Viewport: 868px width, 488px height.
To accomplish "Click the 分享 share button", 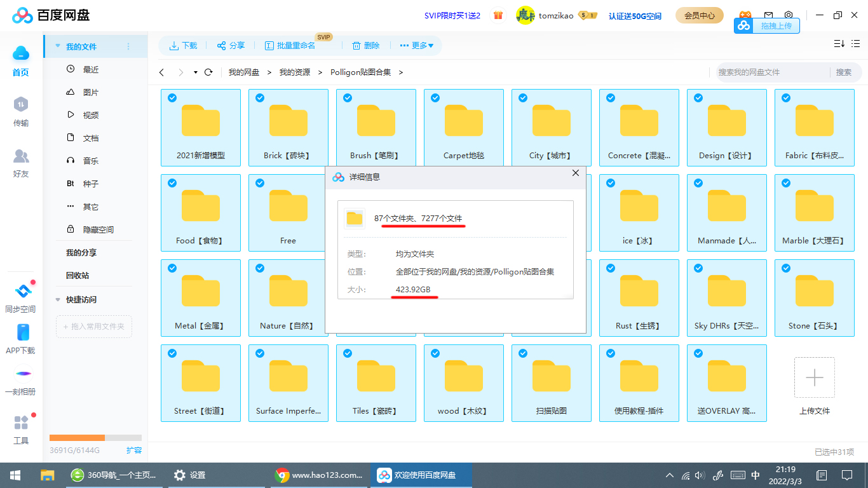I will 231,46.
